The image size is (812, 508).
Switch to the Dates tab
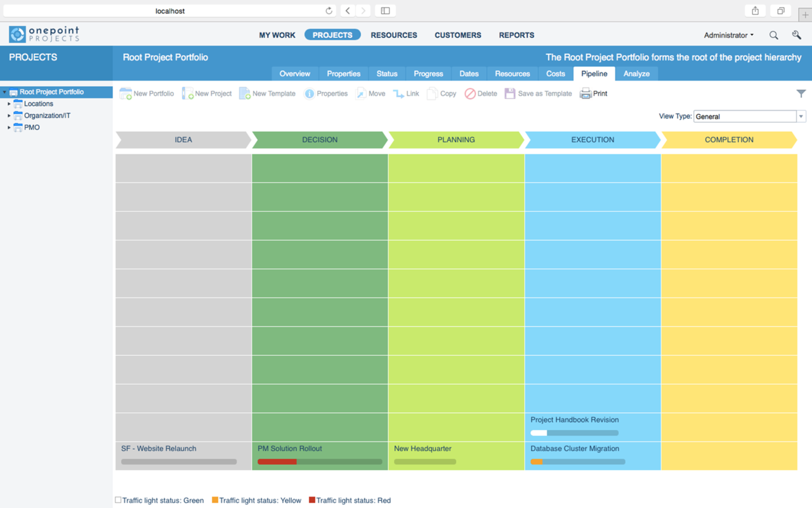(469, 74)
